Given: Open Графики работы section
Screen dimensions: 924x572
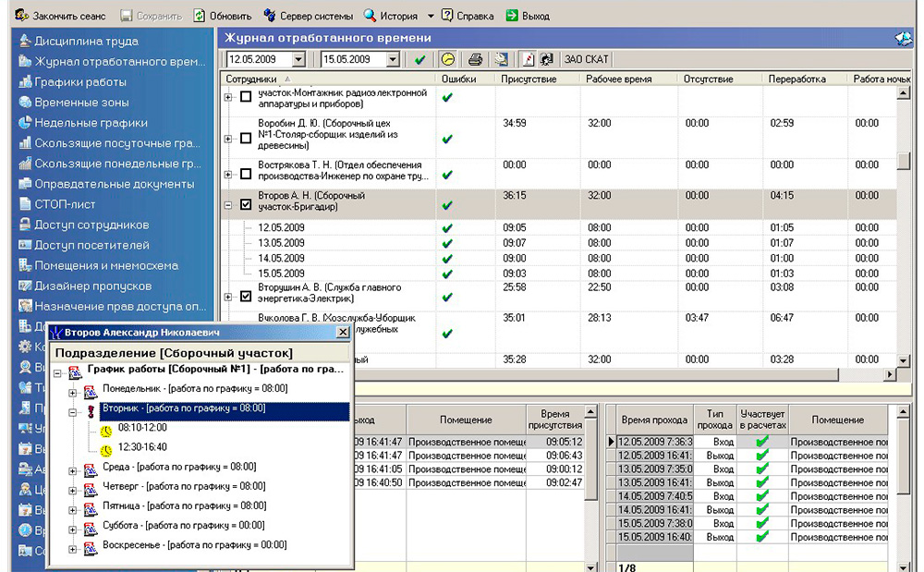Looking at the screenshot, I should coord(72,82).
